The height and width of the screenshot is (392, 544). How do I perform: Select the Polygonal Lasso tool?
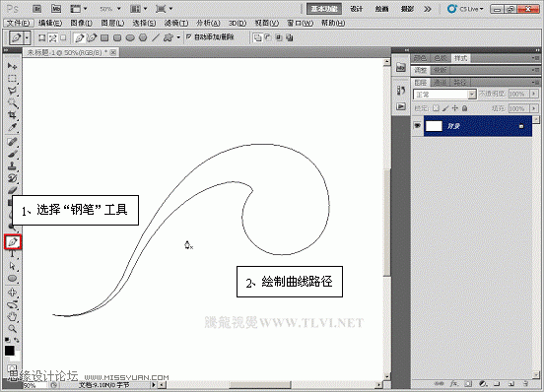point(13,91)
